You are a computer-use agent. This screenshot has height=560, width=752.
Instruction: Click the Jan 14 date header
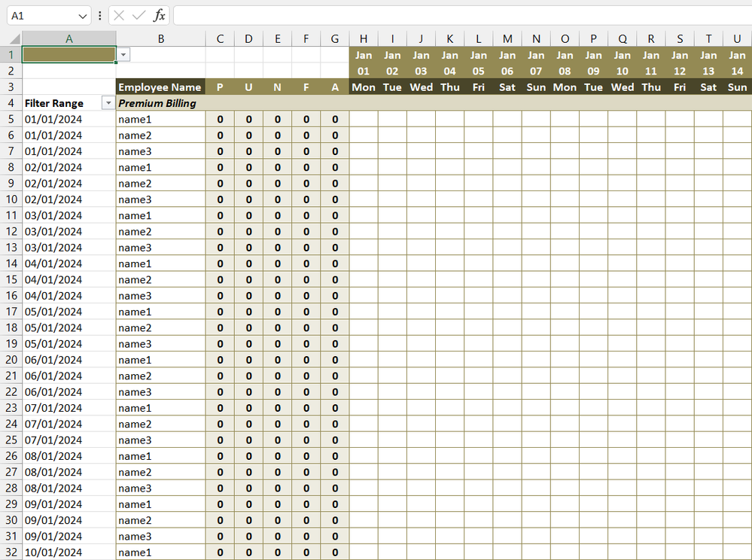coord(737,62)
